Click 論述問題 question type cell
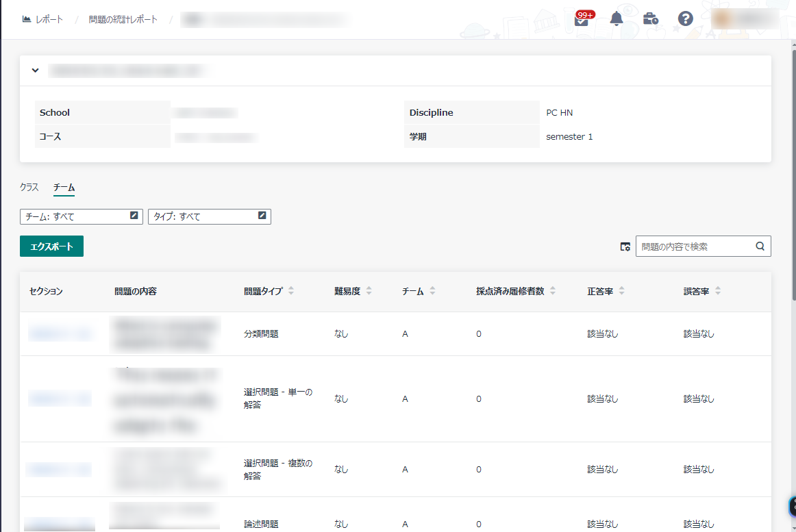The image size is (796, 532). [x=261, y=524]
